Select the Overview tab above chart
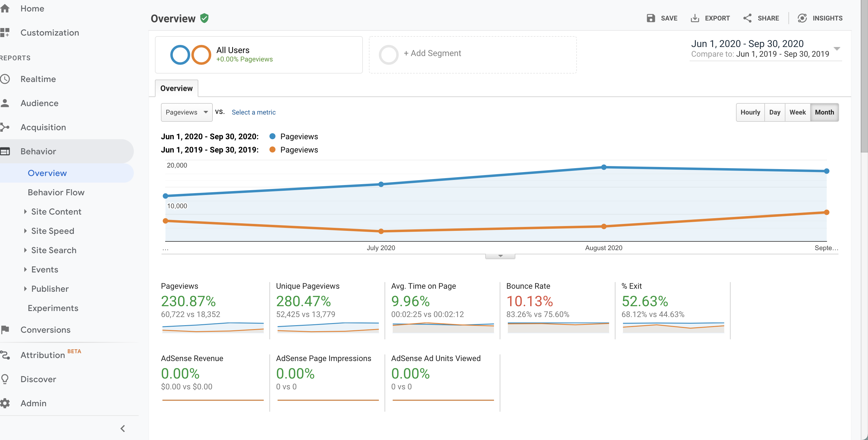The height and width of the screenshot is (440, 868). (176, 88)
